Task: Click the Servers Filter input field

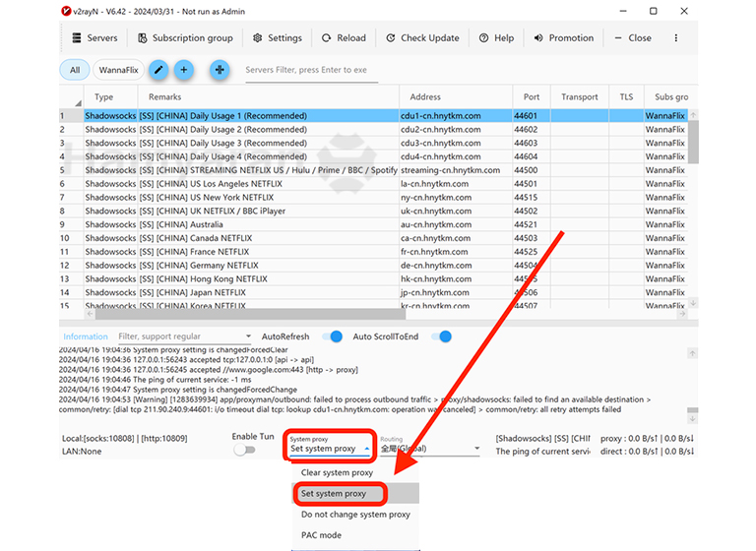Action: (x=310, y=70)
